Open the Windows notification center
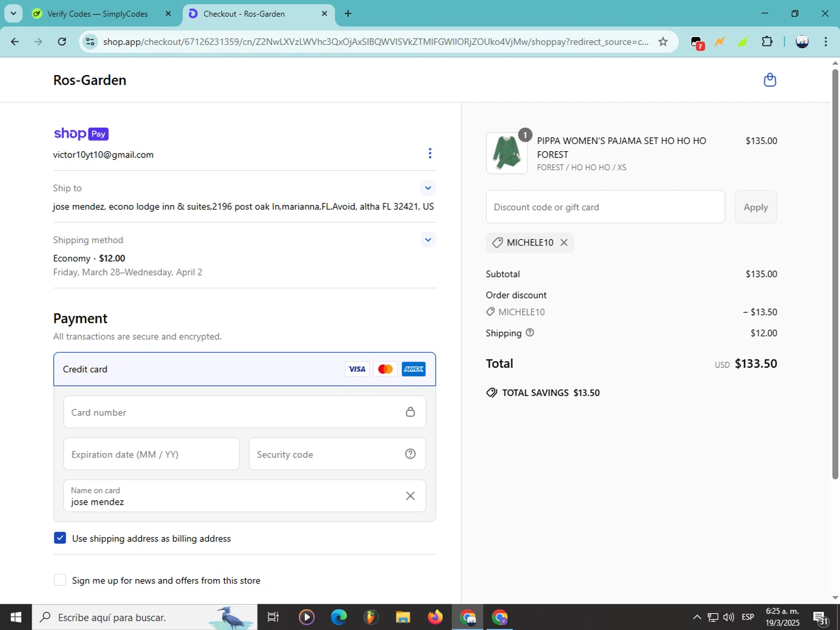The width and height of the screenshot is (840, 630). click(821, 617)
